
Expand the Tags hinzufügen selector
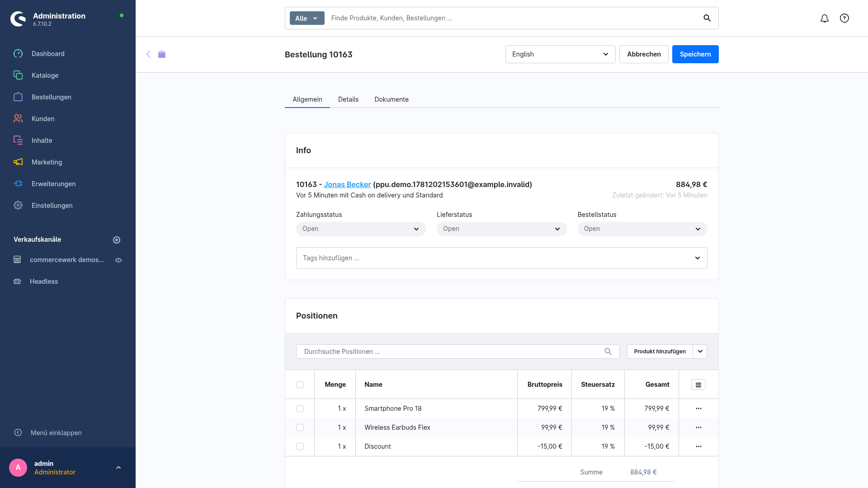click(501, 258)
